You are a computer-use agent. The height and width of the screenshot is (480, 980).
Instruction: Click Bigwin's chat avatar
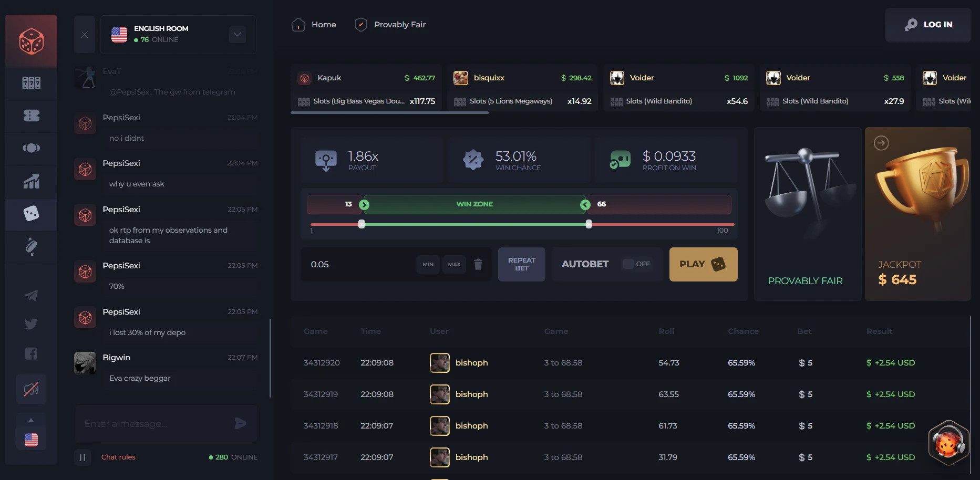click(85, 363)
